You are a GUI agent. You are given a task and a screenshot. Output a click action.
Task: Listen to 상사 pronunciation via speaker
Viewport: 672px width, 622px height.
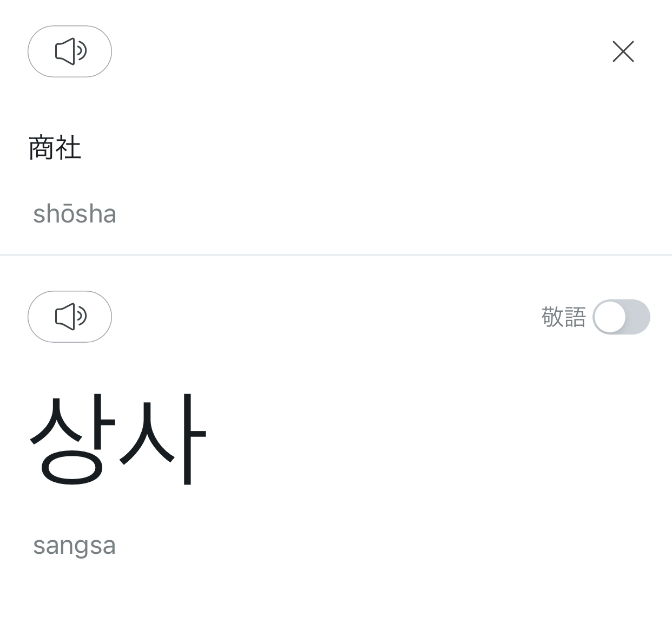70,317
